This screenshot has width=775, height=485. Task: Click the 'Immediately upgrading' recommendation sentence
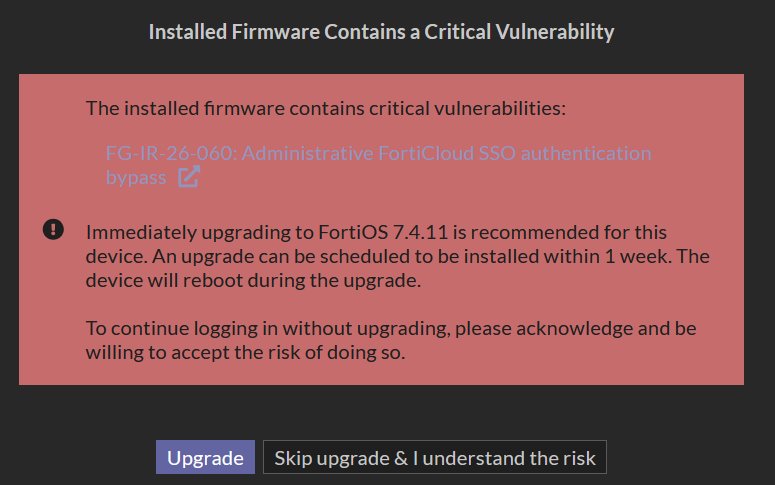[170, 232]
